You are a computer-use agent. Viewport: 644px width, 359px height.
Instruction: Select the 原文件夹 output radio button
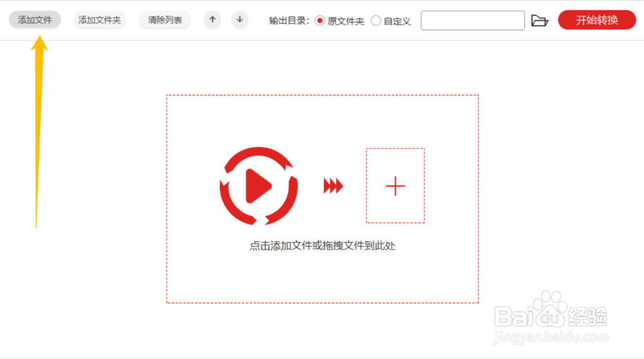point(320,21)
